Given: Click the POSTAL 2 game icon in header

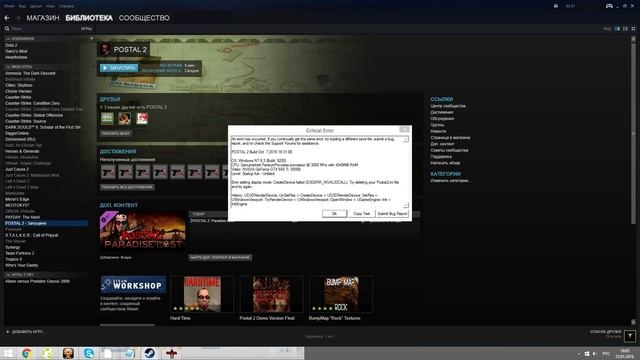Looking at the screenshot, I should pos(105,49).
